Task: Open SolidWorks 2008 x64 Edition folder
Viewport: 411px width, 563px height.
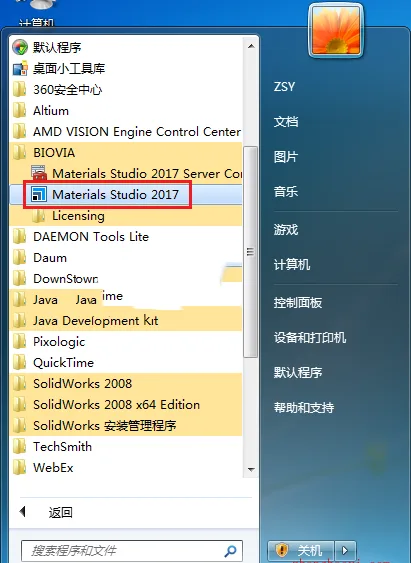Action: [x=126, y=405]
